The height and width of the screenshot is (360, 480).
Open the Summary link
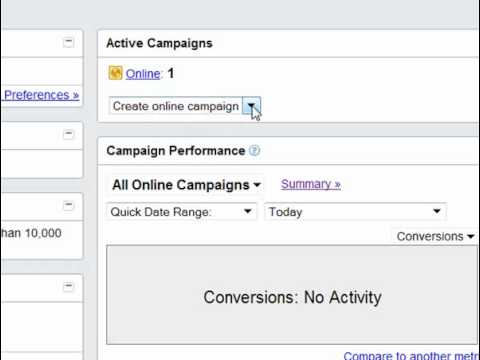(x=311, y=184)
